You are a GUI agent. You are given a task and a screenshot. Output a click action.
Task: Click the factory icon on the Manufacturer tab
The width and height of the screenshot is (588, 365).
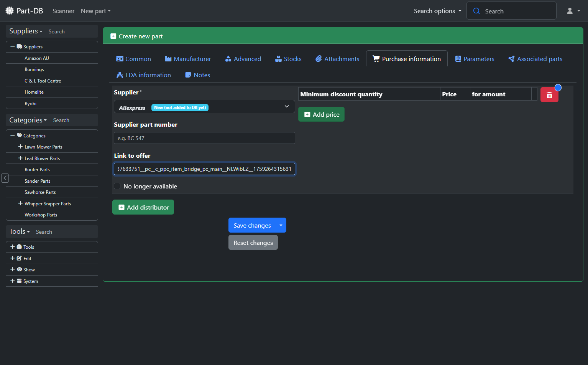pos(168,59)
